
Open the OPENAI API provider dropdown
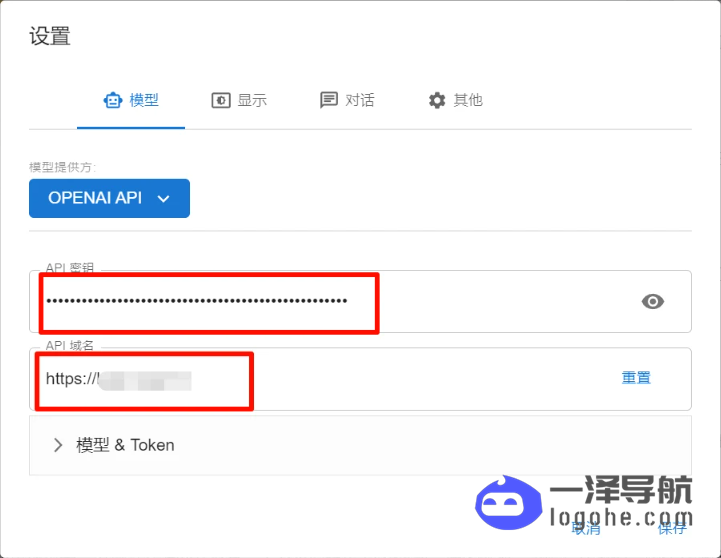pos(109,198)
